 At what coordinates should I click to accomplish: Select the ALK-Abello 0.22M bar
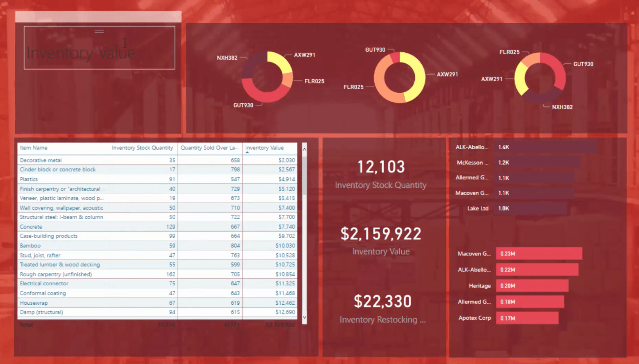point(537,269)
